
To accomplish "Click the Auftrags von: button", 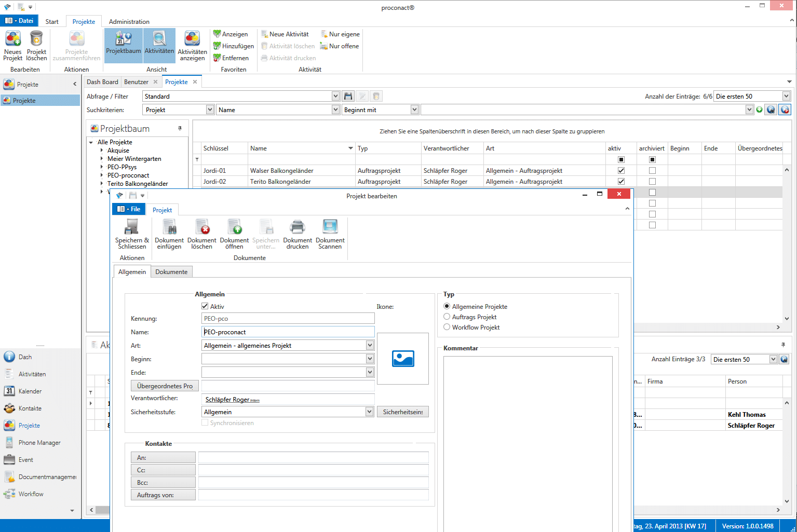I will [x=163, y=495].
